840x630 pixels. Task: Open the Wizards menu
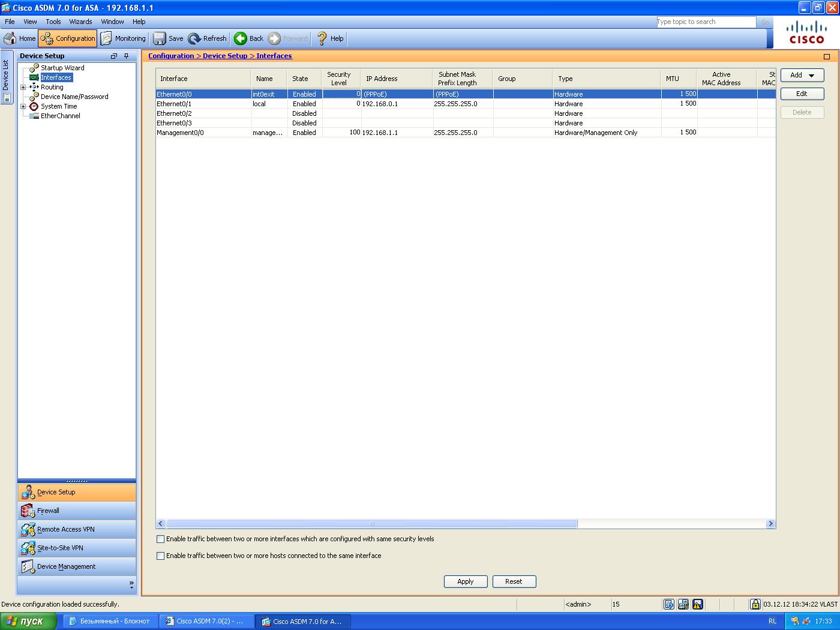click(x=80, y=22)
